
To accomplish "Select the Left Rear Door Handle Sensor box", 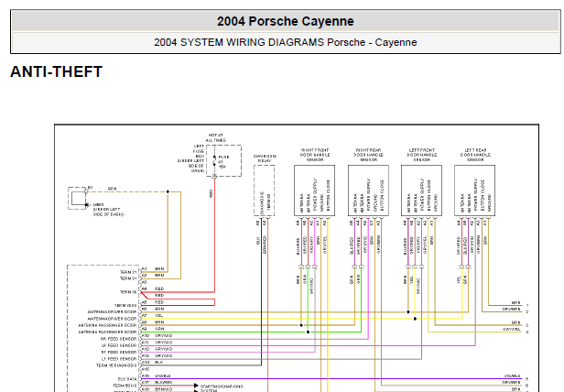I will (475, 191).
